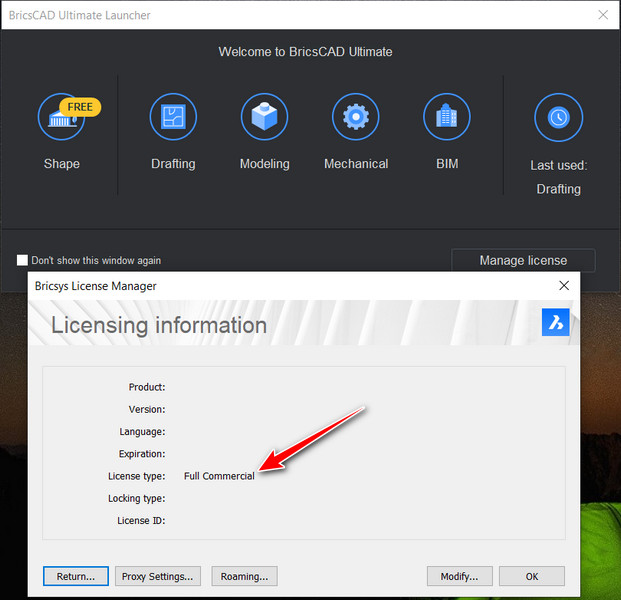621x600 pixels.
Task: Click the Modify... button
Action: 459,576
